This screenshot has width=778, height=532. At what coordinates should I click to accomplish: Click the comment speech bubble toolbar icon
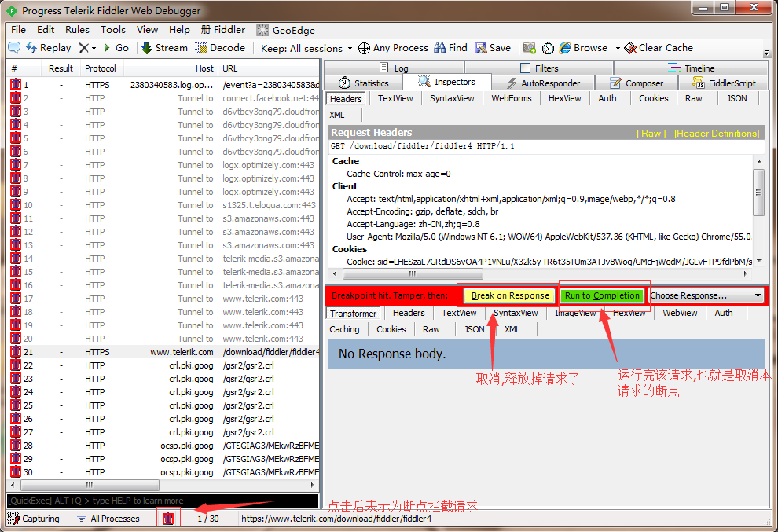(x=14, y=48)
